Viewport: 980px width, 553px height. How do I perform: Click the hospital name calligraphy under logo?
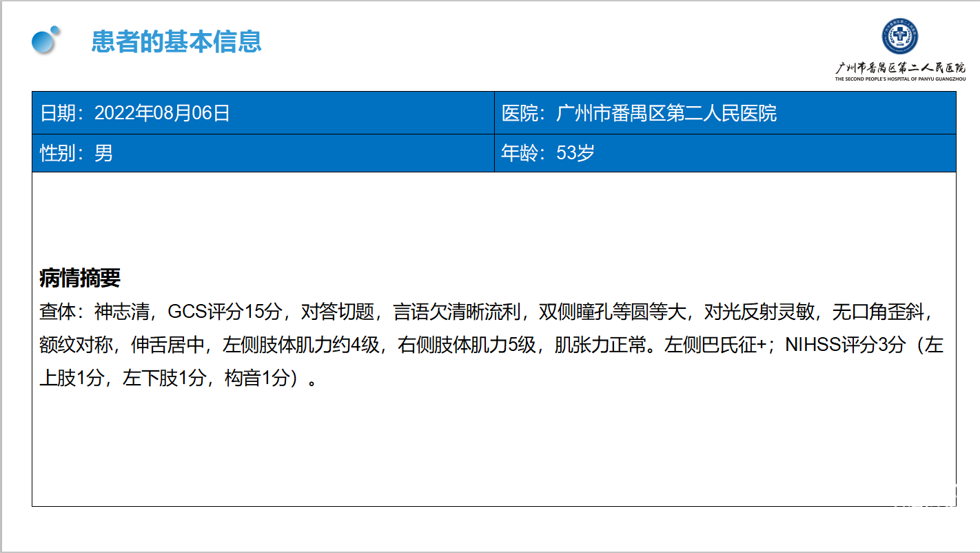(x=900, y=68)
